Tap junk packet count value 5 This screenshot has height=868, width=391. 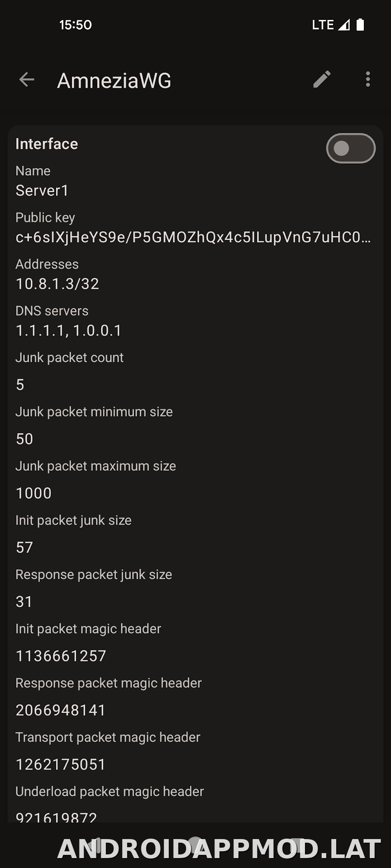(x=20, y=385)
